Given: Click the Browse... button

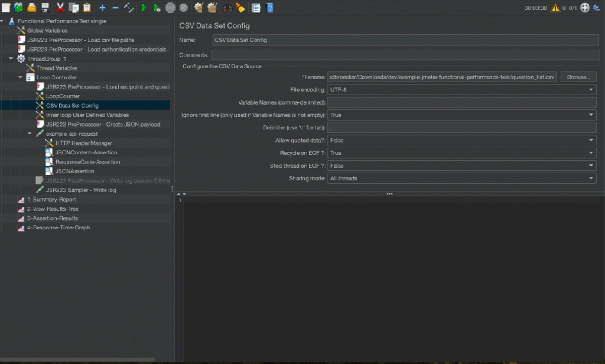Looking at the screenshot, I should point(578,77).
